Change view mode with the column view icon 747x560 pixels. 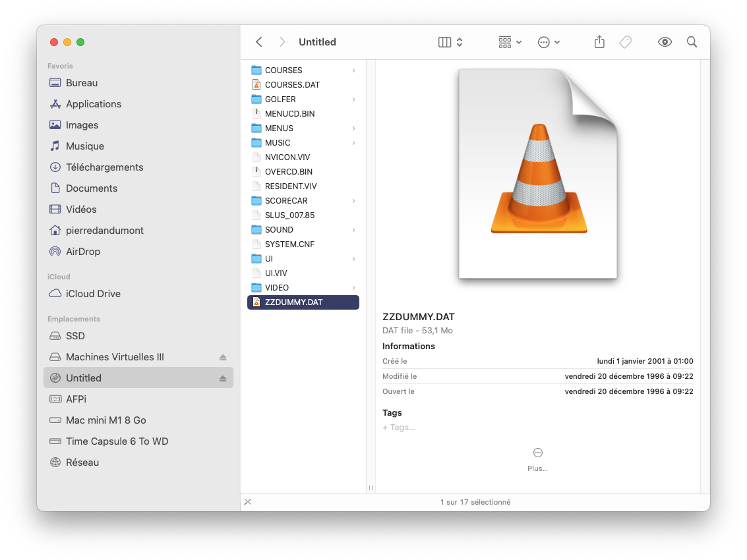click(444, 42)
